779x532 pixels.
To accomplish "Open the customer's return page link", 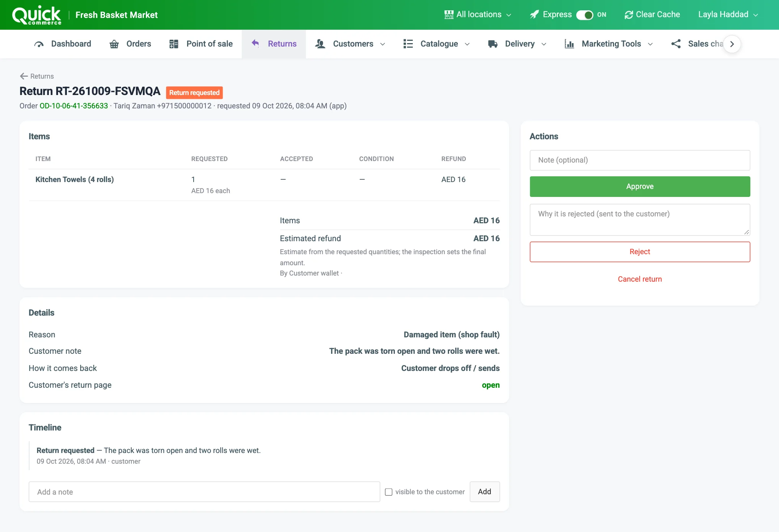I will [x=490, y=385].
